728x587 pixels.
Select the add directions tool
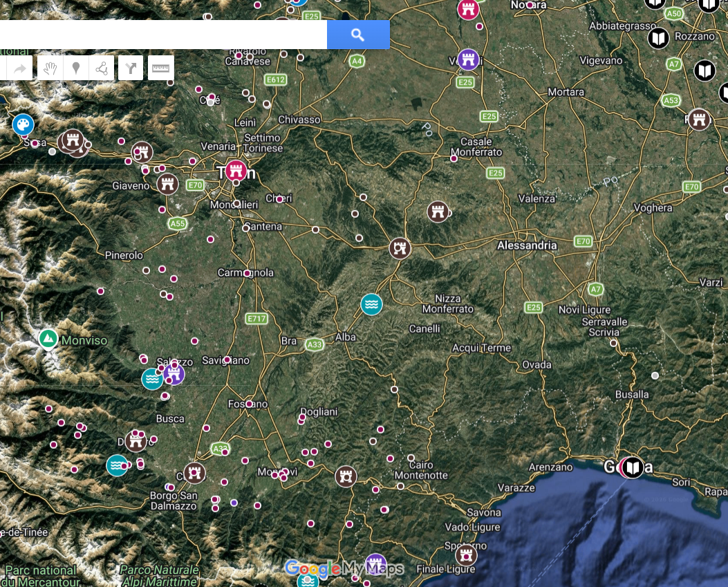click(x=131, y=68)
